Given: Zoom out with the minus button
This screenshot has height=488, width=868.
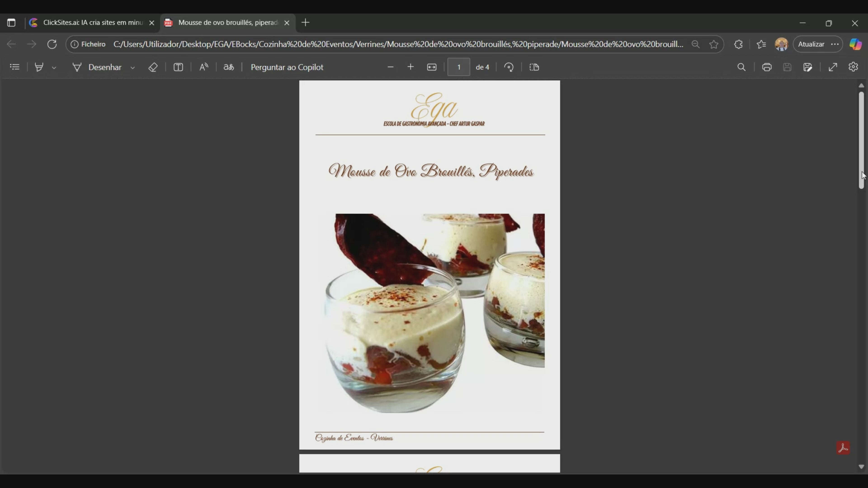Looking at the screenshot, I should (391, 67).
